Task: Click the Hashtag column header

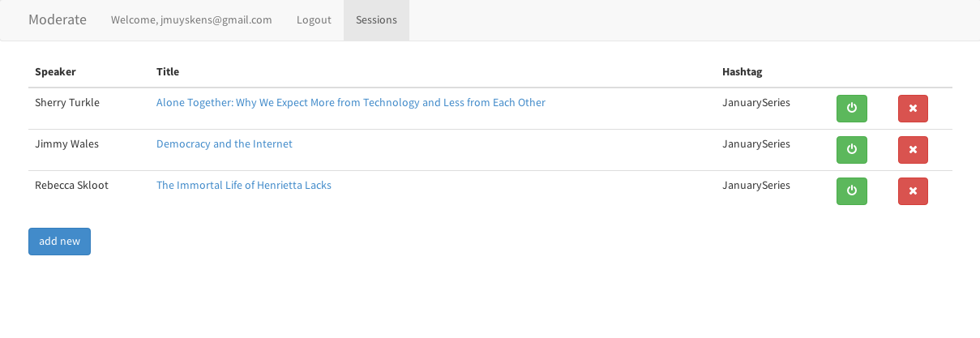Action: 742,72
